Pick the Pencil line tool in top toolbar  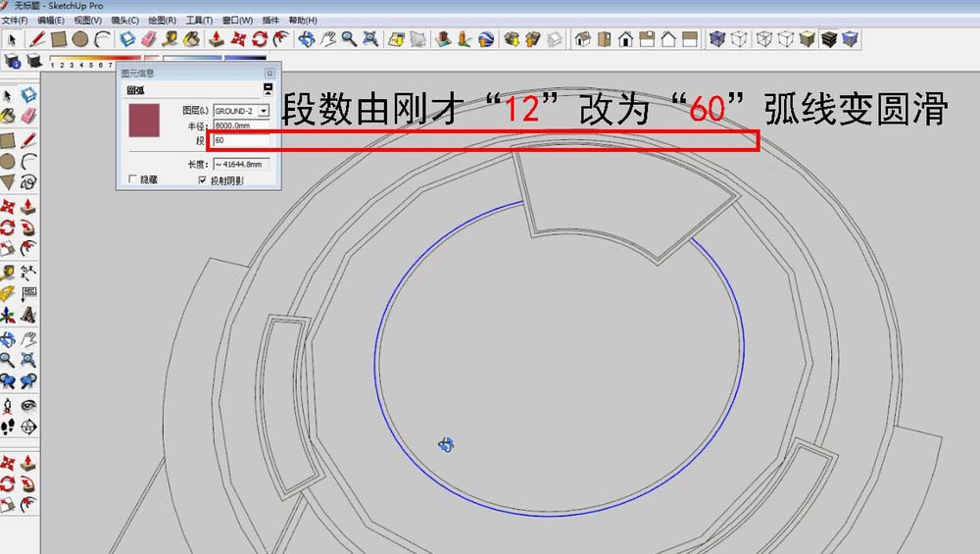37,39
